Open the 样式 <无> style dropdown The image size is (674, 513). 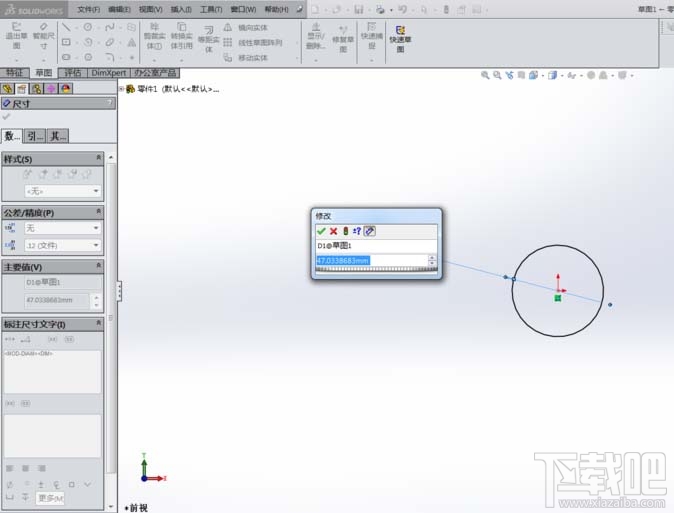coord(63,191)
